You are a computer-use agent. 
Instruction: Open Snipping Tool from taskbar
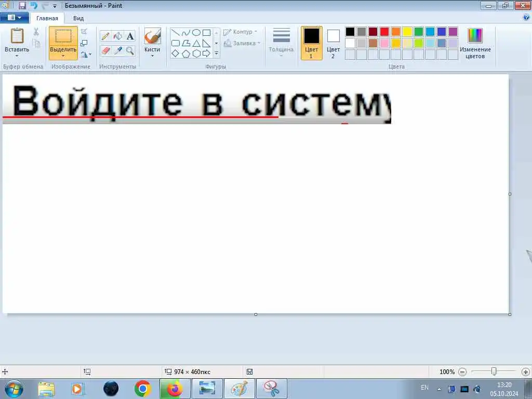tap(271, 389)
